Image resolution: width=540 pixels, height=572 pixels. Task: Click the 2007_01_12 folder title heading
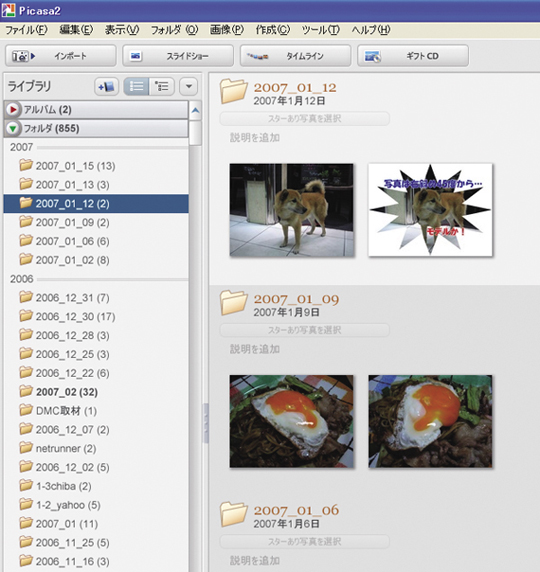pyautogui.click(x=295, y=88)
